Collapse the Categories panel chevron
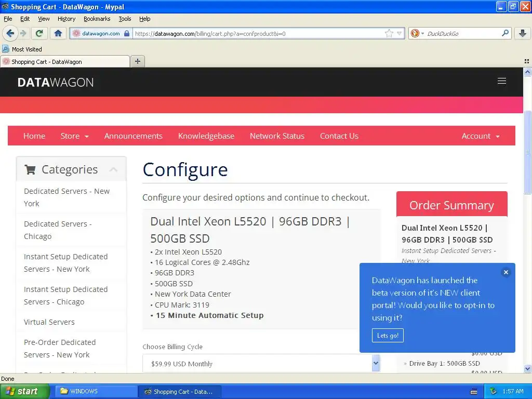The width and height of the screenshot is (532, 399). coord(114,169)
